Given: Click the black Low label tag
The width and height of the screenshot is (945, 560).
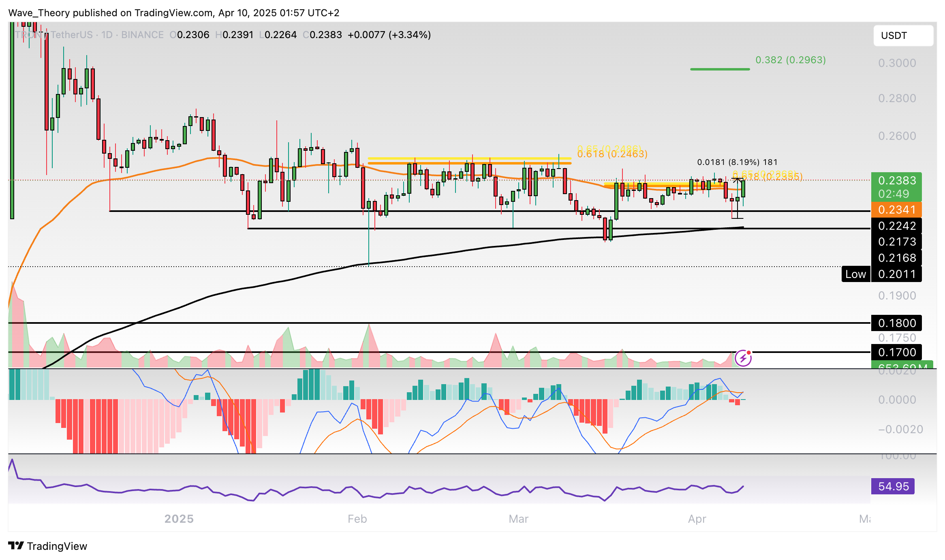Looking at the screenshot, I should [x=855, y=274].
